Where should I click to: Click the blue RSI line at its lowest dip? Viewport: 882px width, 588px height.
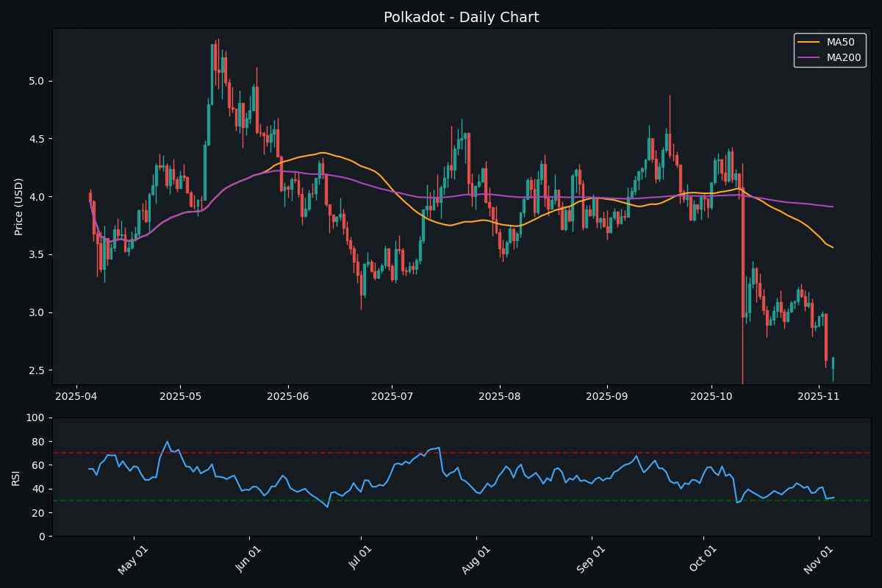pyautogui.click(x=328, y=506)
